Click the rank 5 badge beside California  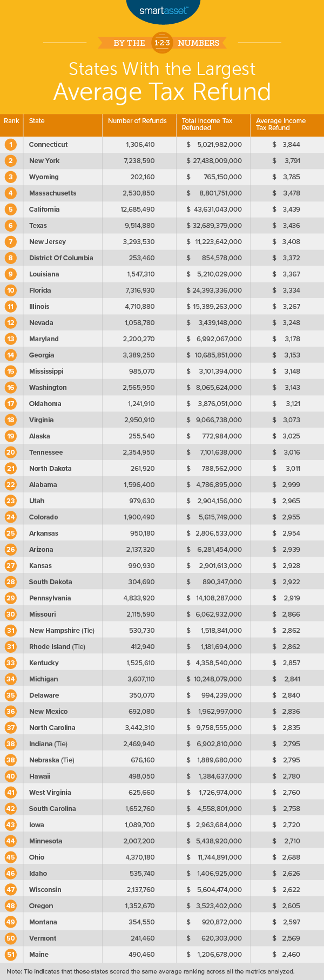[11, 209]
